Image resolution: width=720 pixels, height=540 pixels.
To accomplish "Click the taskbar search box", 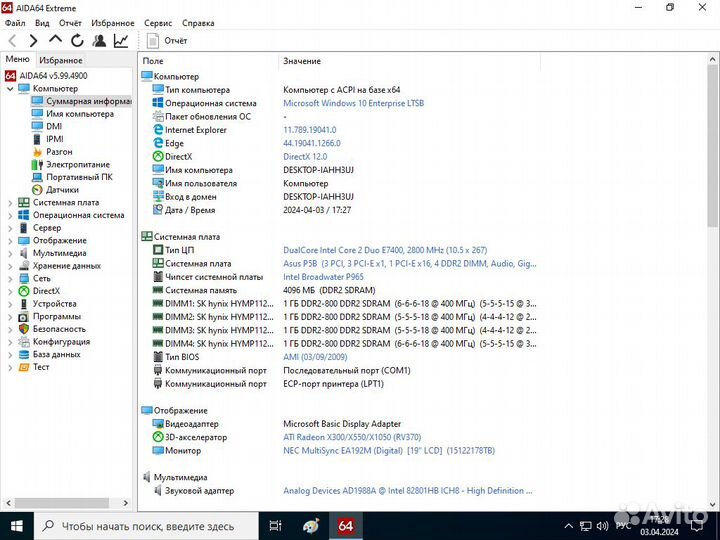I will tap(146, 526).
